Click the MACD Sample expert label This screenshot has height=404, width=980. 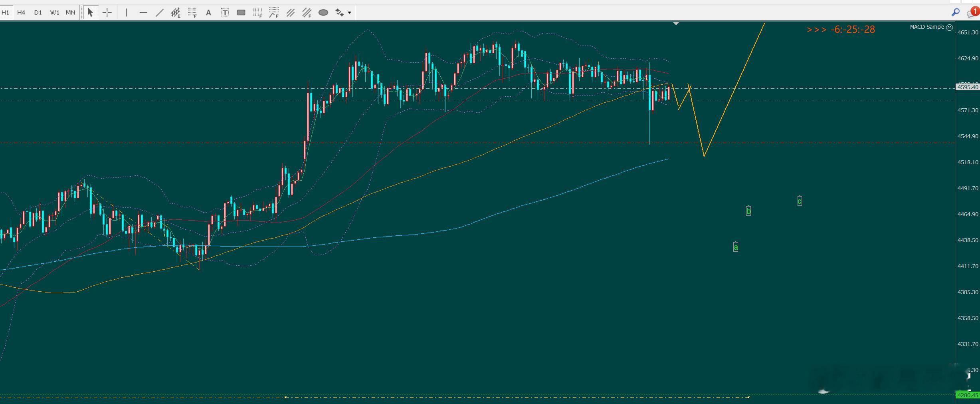927,27
